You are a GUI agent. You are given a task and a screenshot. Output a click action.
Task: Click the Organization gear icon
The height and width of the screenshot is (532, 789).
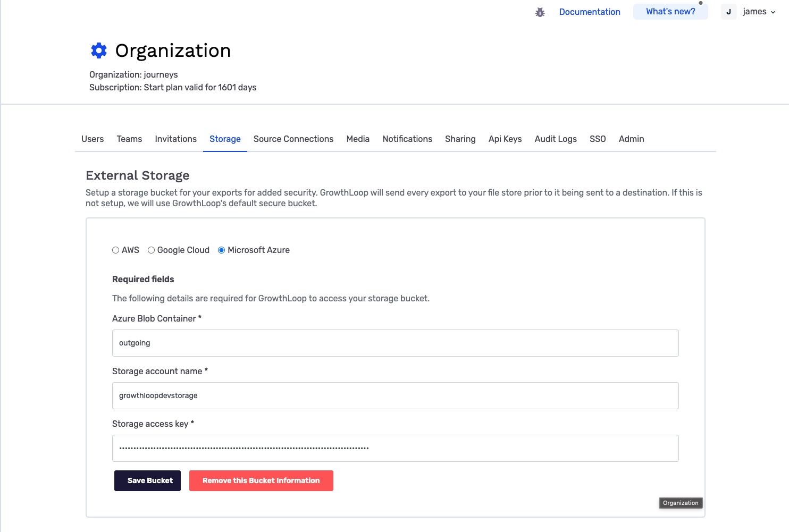click(x=99, y=50)
